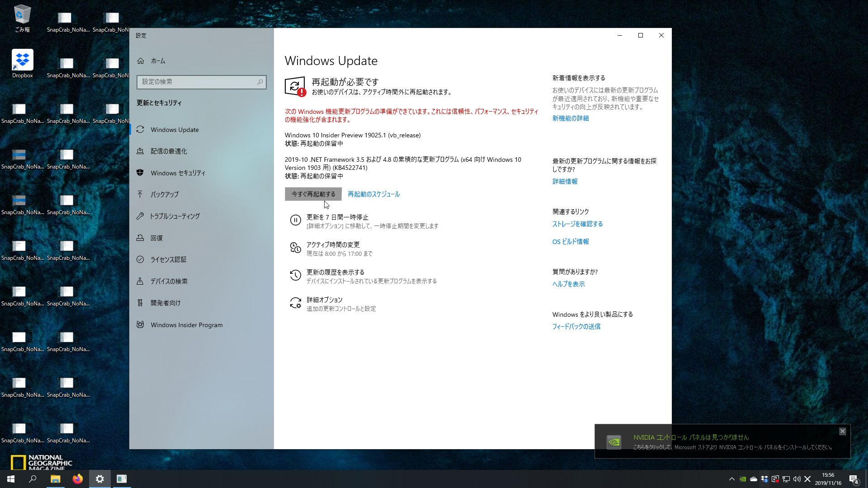
Task: Open Windows Insider Program from the sidebar
Action: [141, 325]
